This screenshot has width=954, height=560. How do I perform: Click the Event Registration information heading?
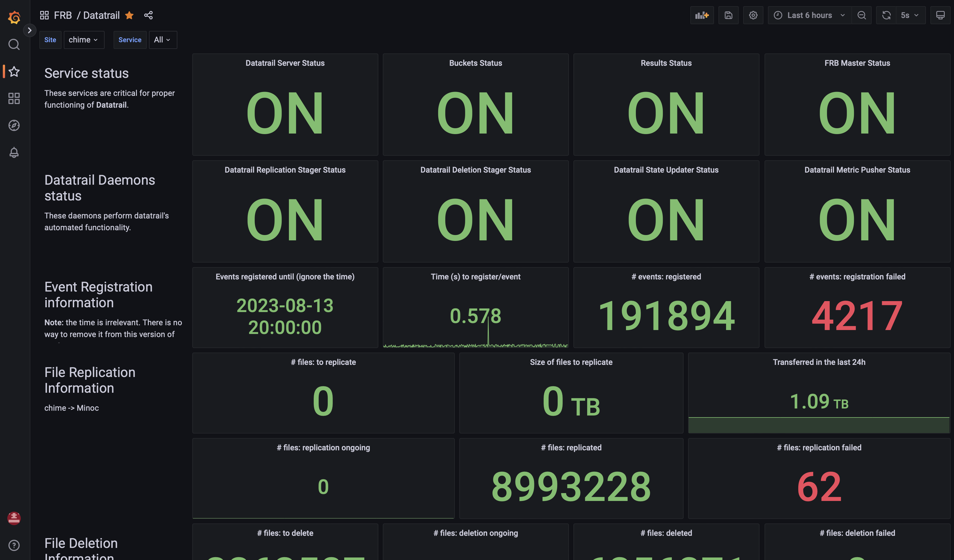98,295
